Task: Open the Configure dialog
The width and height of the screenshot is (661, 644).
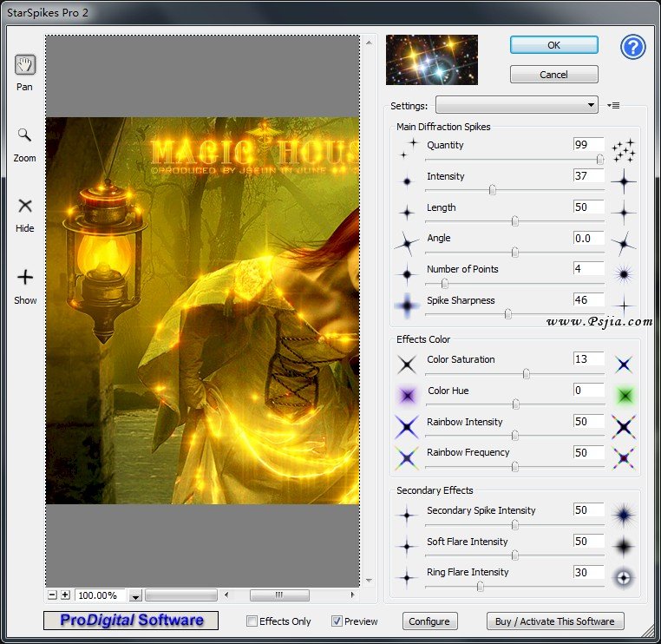Action: [x=429, y=621]
